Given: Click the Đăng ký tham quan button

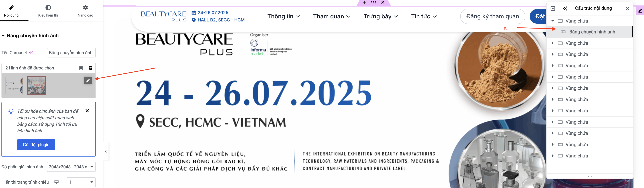Looking at the screenshot, I should 492,16.
